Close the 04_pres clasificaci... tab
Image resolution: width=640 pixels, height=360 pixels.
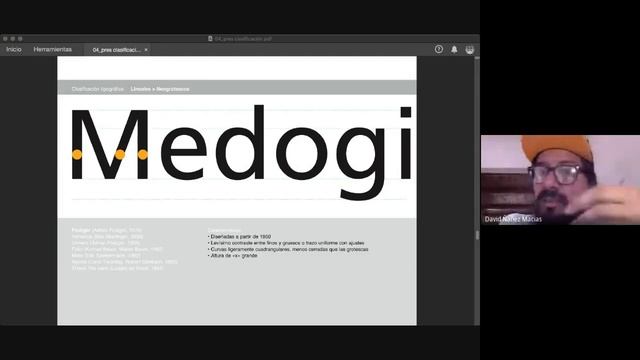(x=146, y=50)
